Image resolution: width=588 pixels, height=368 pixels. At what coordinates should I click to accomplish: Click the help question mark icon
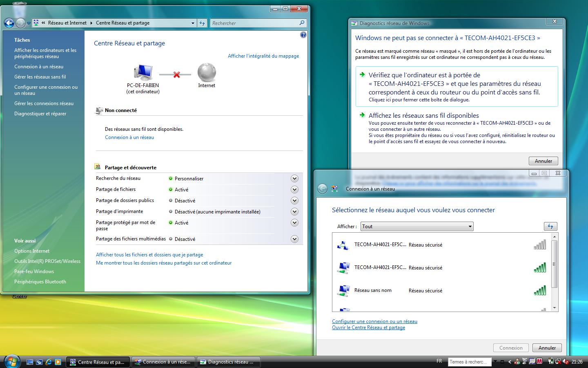point(303,35)
